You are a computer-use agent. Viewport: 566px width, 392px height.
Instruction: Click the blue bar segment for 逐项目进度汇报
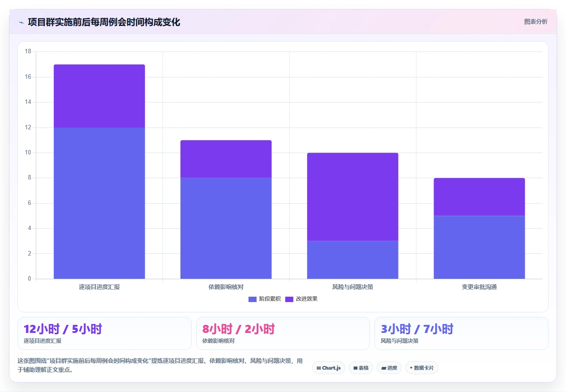(x=99, y=203)
